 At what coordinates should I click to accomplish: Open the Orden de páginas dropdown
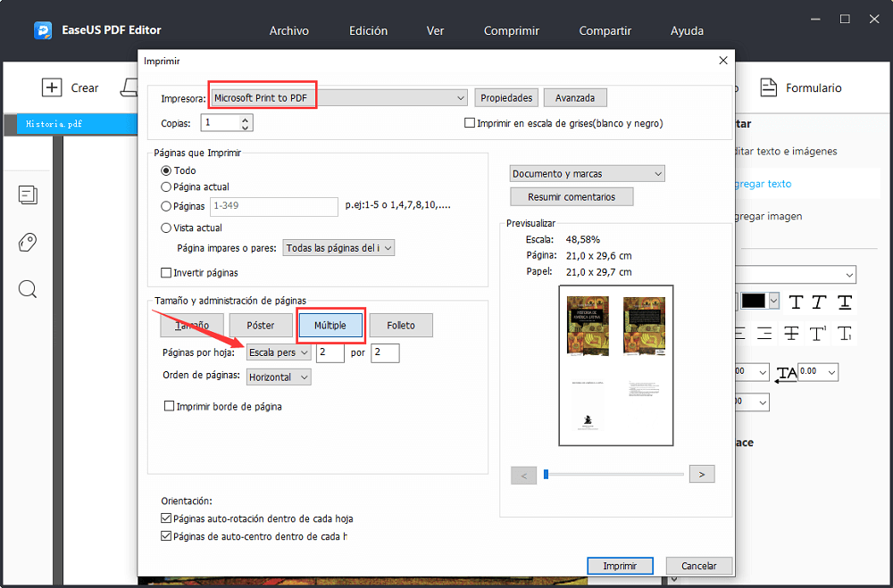coord(279,377)
